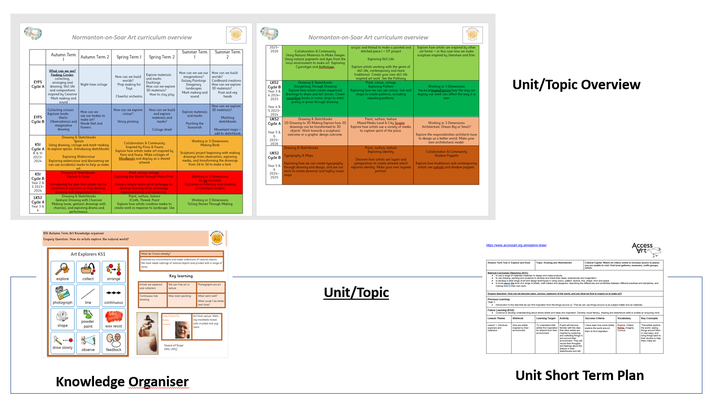715x400 pixels.
Task: Click the 'arrange' symbol card
Action: pos(114,271)
